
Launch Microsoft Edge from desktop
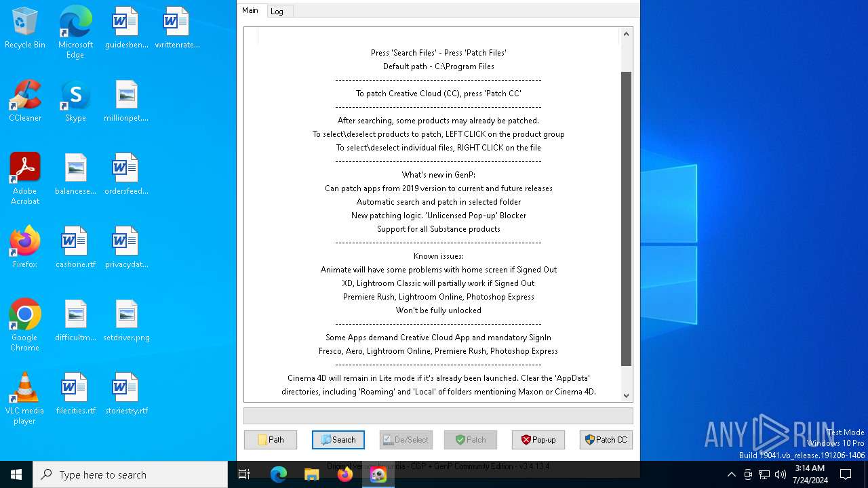(x=75, y=33)
